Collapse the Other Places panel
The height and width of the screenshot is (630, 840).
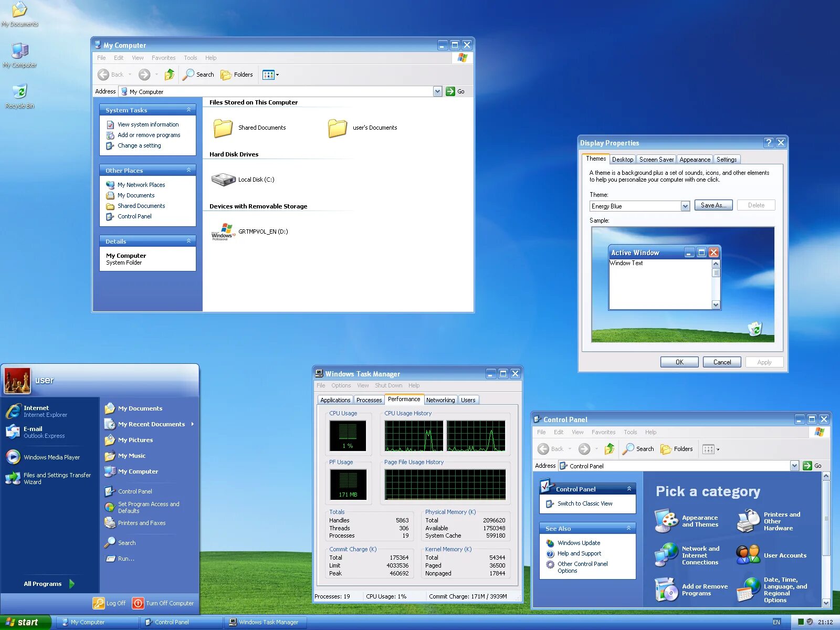[x=188, y=170]
